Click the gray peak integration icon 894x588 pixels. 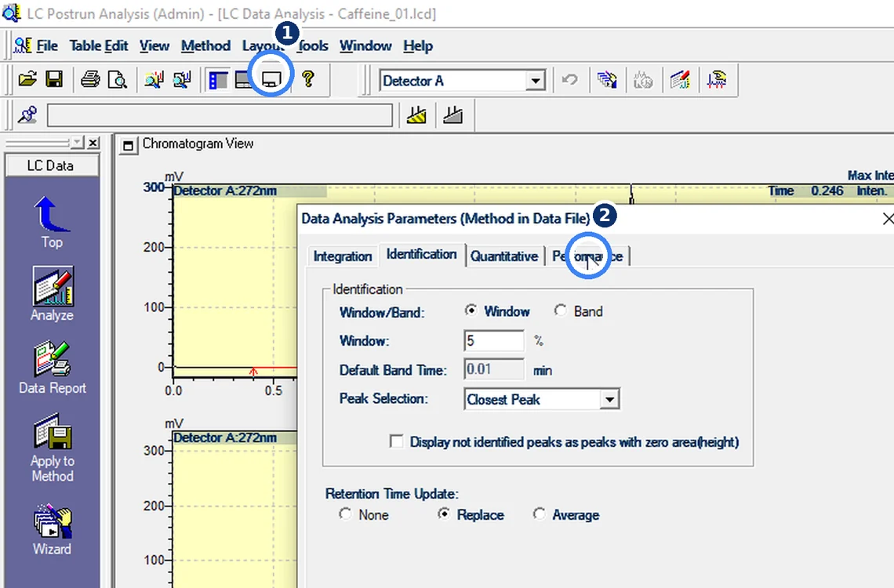(x=452, y=115)
